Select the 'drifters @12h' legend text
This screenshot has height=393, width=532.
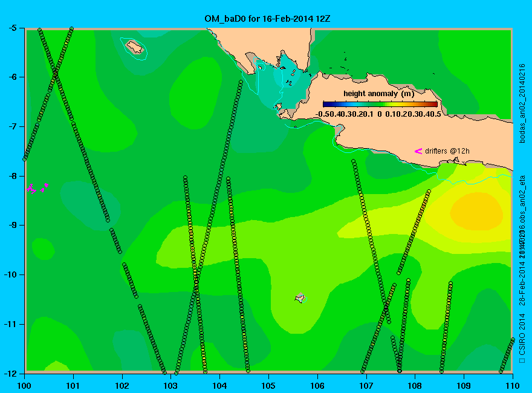447,151
